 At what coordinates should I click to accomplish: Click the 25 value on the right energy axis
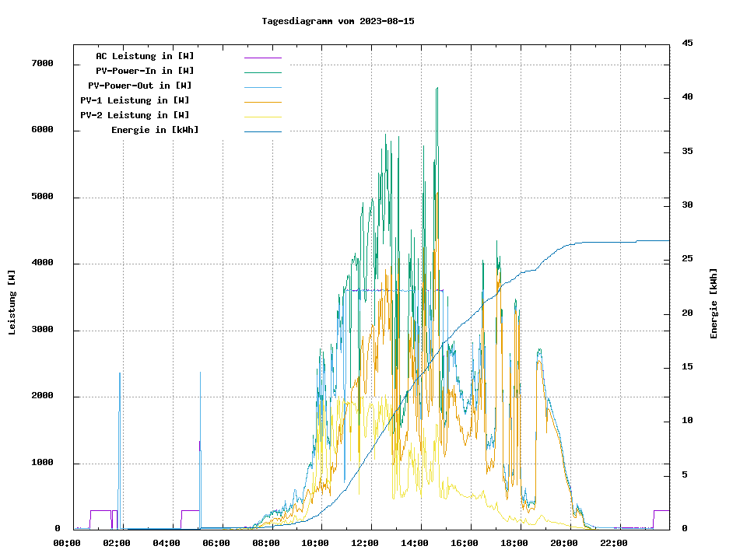tap(687, 259)
